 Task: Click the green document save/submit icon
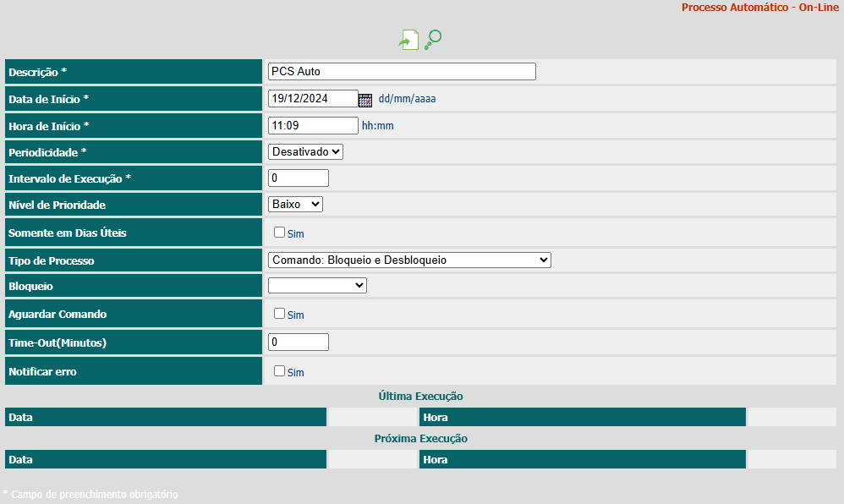tap(408, 40)
